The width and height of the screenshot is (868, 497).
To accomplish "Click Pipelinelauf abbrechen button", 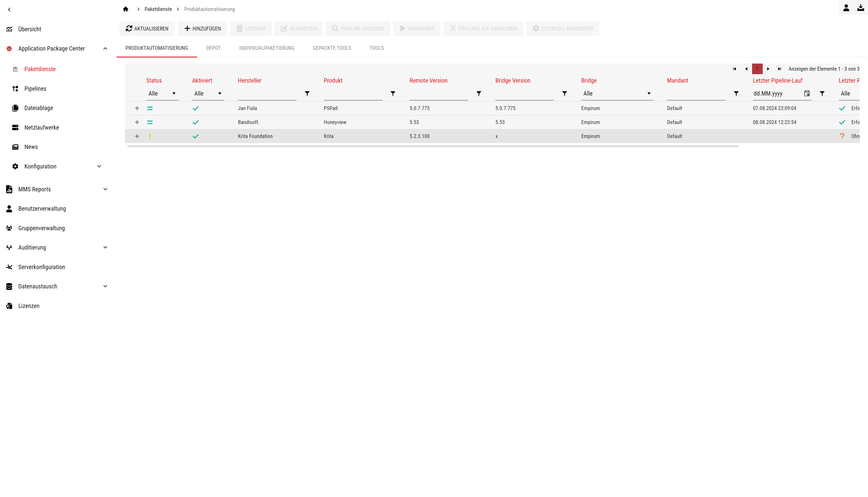I will coord(483,29).
